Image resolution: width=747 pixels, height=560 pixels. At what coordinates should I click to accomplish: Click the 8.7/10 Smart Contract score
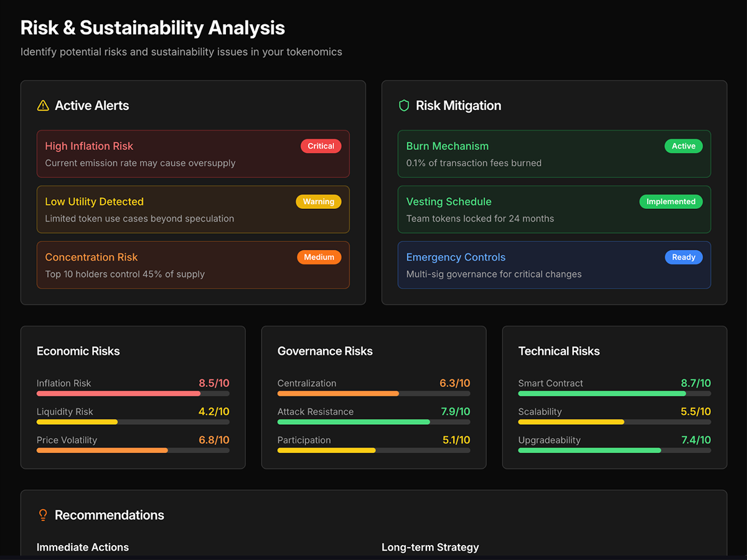coord(696,383)
